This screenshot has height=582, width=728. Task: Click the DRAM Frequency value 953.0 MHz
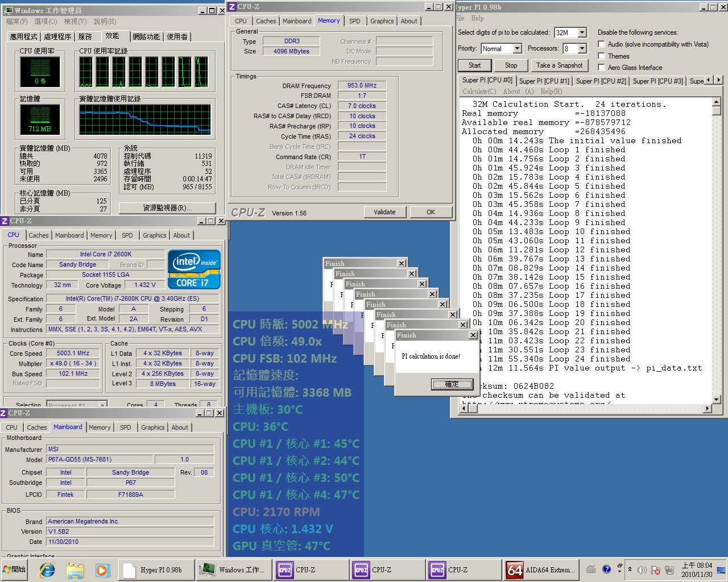pos(362,85)
